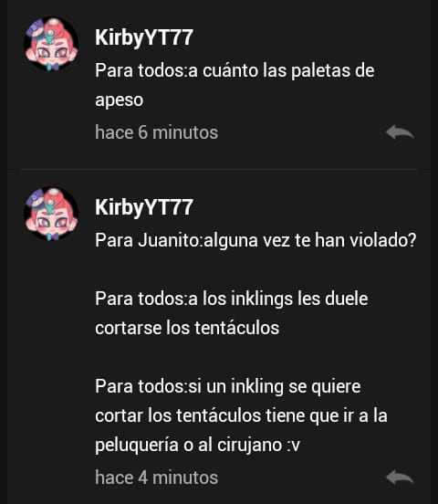Reply to the comment posted 4 minutes ago
Viewport: 438px width, 504px height.
tap(400, 477)
